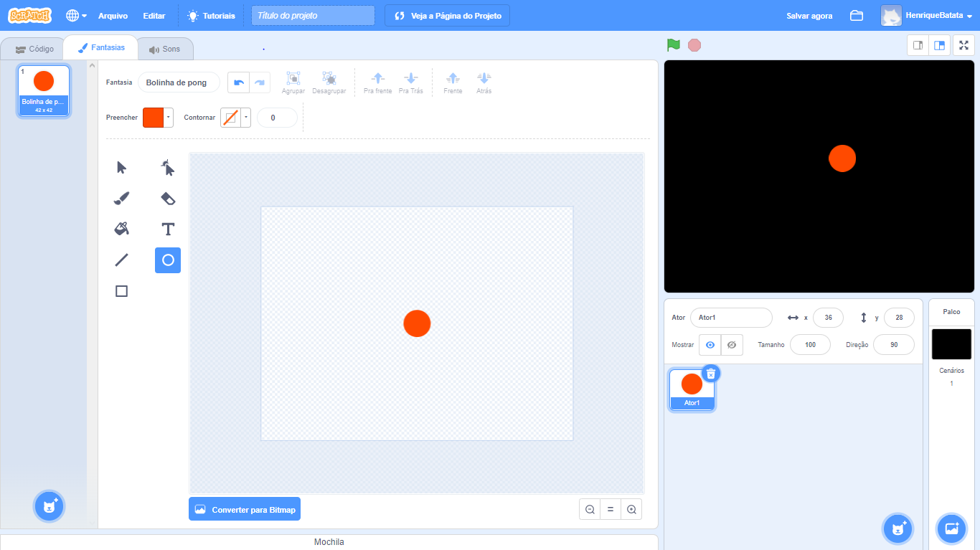Open the Preencher fill color dropdown
Image resolution: width=980 pixels, height=550 pixels.
pos(169,118)
